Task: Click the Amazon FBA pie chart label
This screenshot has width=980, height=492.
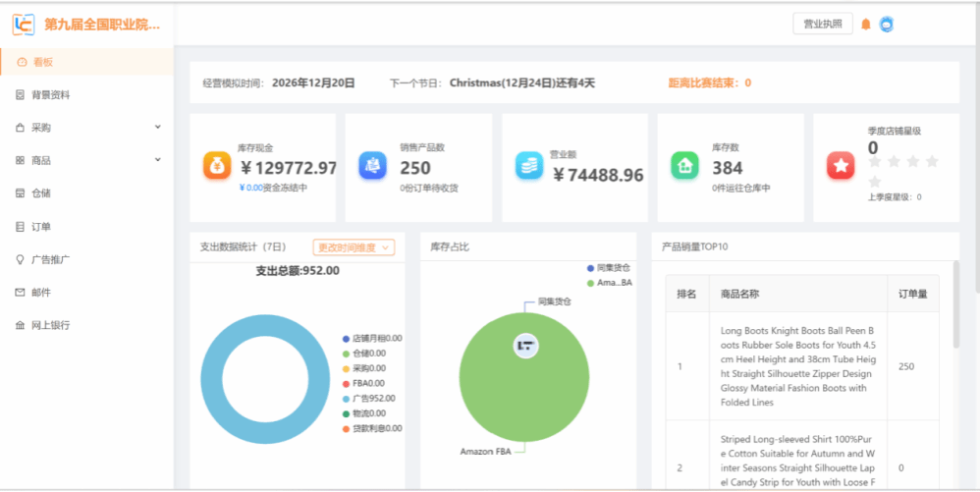Action: 486,451
